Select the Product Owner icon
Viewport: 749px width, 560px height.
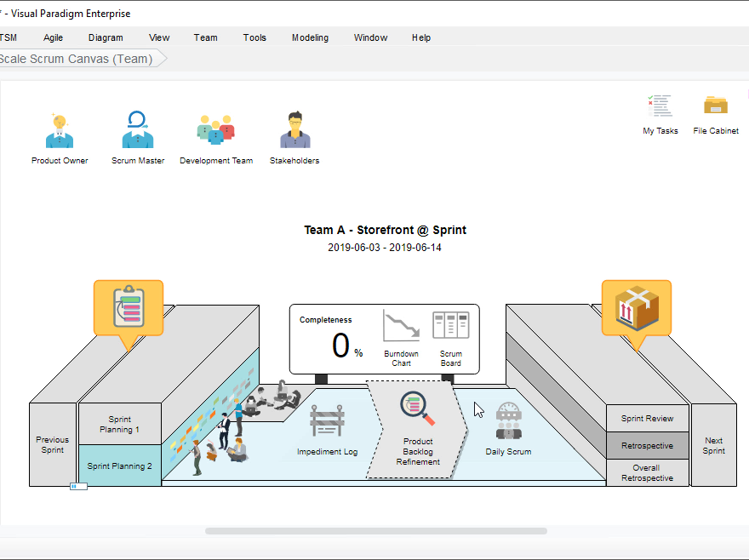tap(60, 126)
